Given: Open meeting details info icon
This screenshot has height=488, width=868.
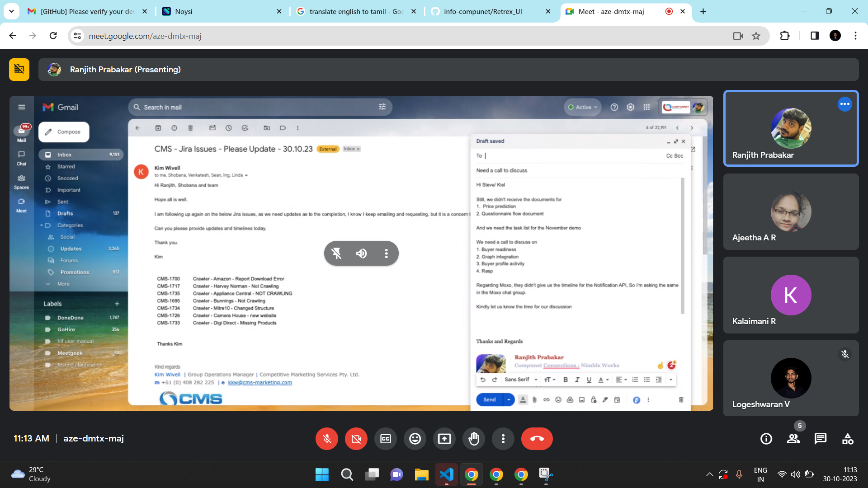Looking at the screenshot, I should (766, 439).
